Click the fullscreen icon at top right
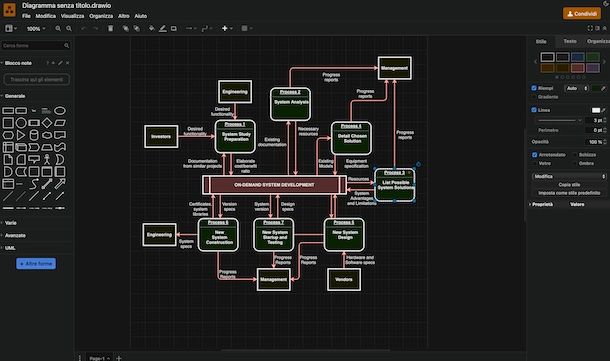The width and height of the screenshot is (610, 361). point(590,28)
